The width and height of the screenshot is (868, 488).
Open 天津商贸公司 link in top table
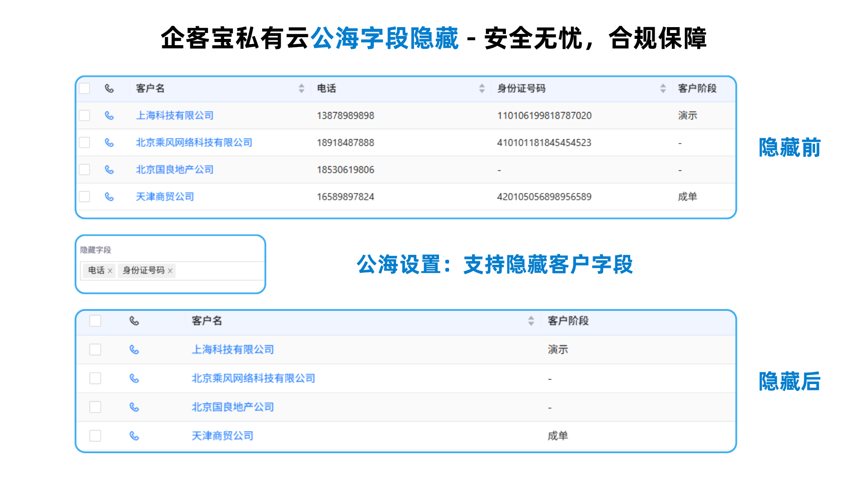[165, 197]
